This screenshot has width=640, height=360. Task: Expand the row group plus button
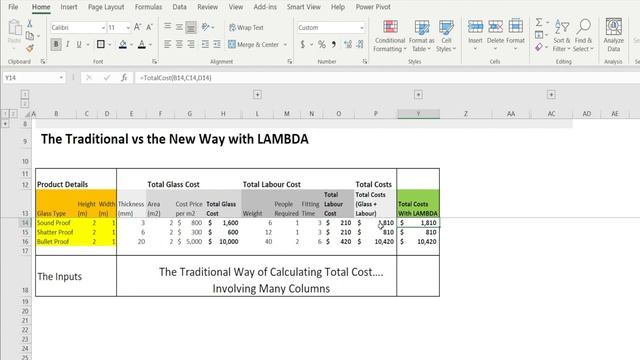click(5, 123)
